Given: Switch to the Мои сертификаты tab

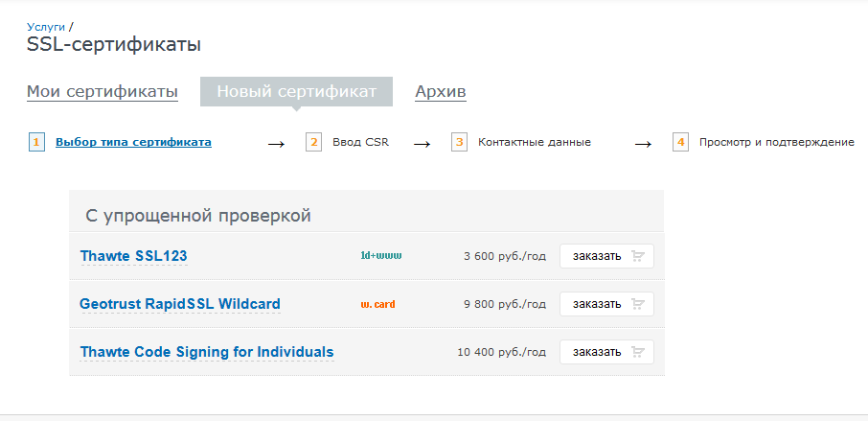Looking at the screenshot, I should pyautogui.click(x=103, y=91).
